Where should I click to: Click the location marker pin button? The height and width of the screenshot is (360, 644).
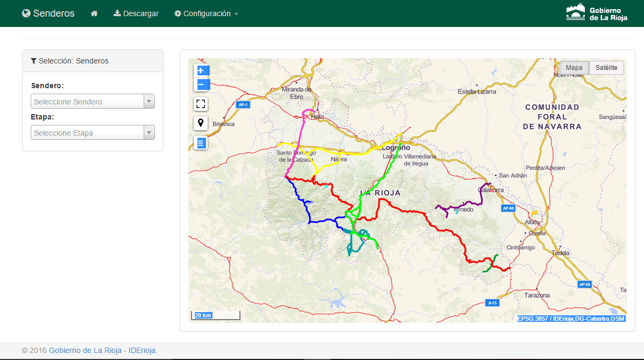201,123
